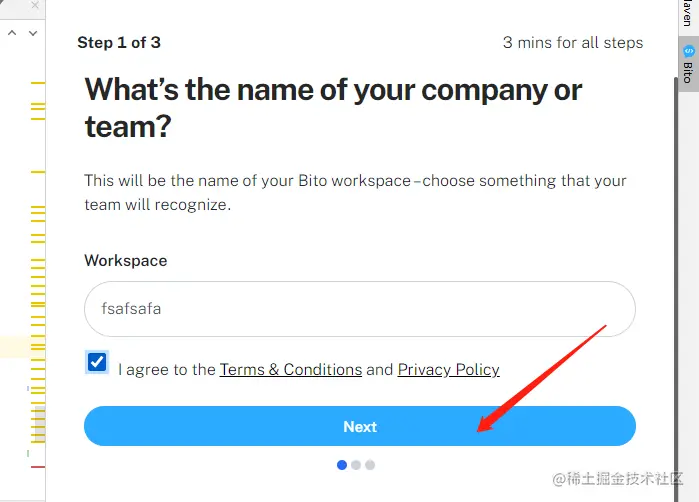Click the "3 mins for all steps" text
This screenshot has width=699, height=502.
(x=573, y=42)
